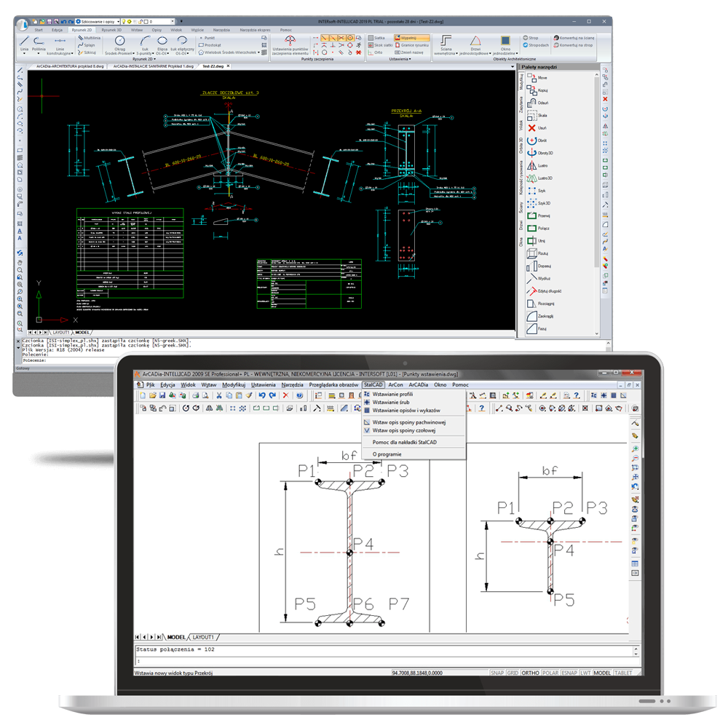
Task: Click Stropodach button in ribbon
Action: click(x=536, y=45)
